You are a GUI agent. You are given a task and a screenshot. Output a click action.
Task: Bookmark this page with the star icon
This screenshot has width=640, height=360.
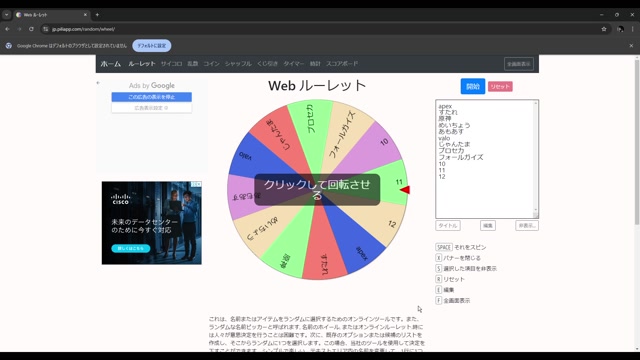click(x=604, y=29)
